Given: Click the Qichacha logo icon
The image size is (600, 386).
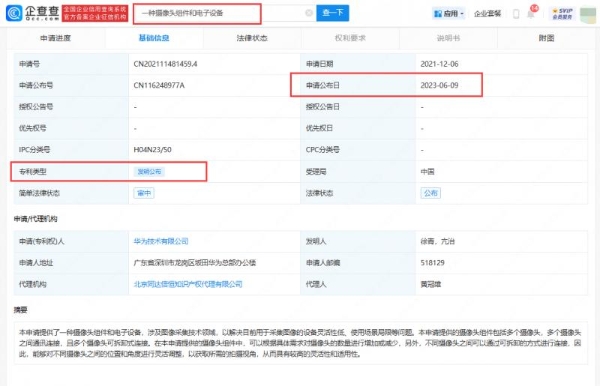Looking at the screenshot, I should 14,13.
